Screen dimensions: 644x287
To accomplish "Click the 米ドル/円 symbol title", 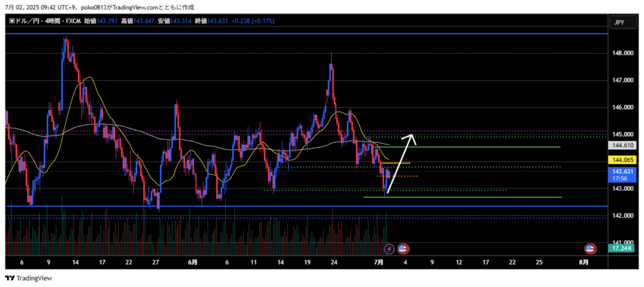I will pyautogui.click(x=23, y=21).
